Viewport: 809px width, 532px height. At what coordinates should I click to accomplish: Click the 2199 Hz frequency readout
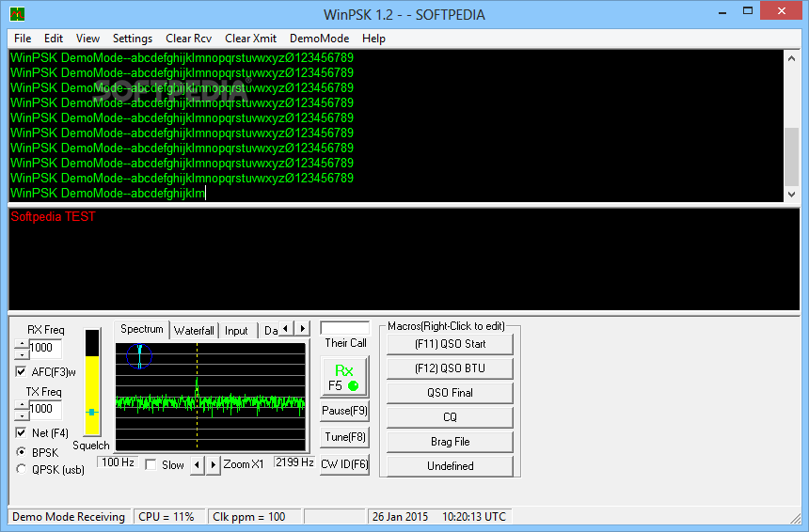(x=294, y=462)
